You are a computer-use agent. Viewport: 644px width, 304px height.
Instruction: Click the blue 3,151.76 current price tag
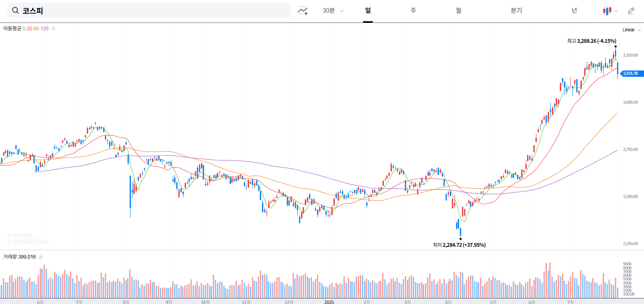[x=632, y=73]
